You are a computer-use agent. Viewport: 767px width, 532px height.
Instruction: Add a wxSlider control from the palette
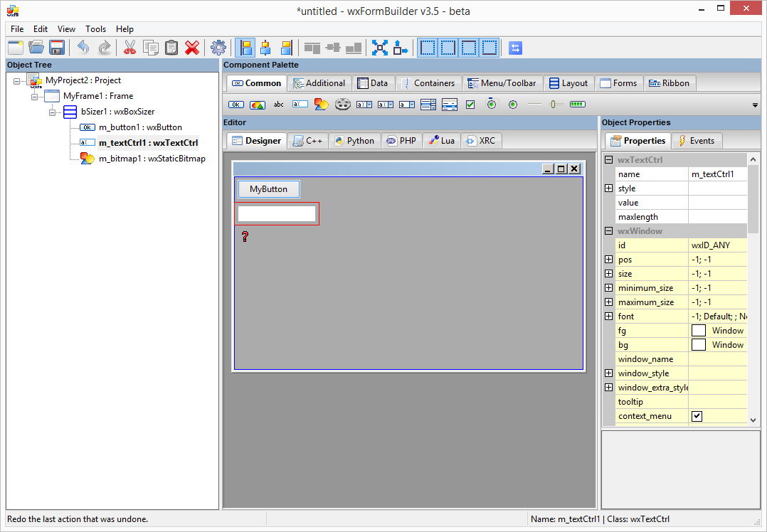pos(556,104)
